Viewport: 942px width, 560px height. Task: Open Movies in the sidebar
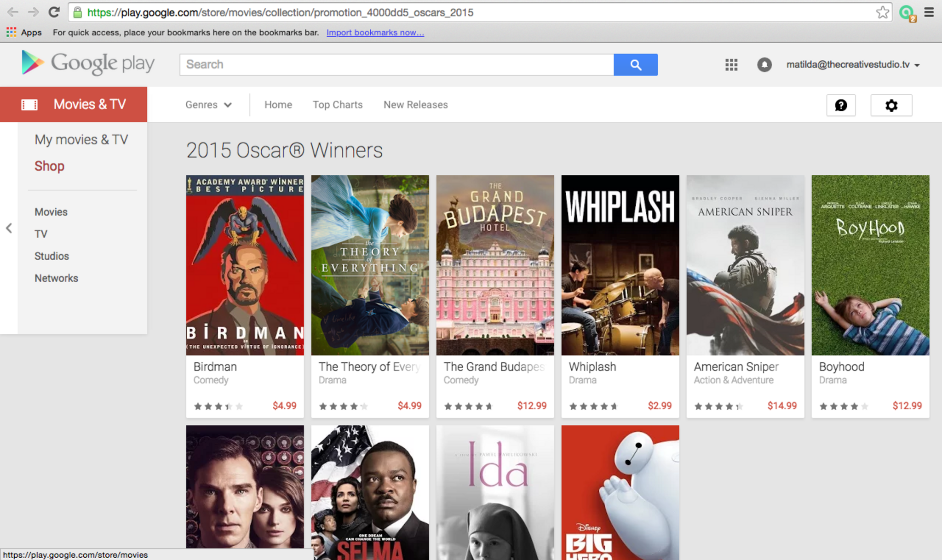coord(51,212)
